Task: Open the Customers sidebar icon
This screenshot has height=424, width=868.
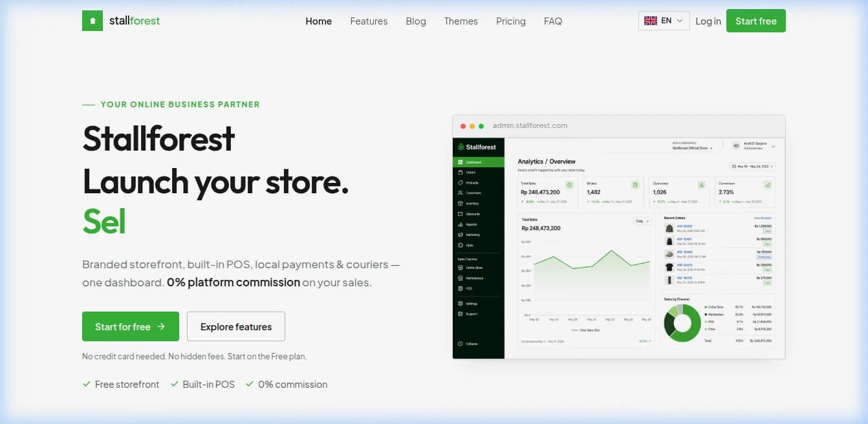Action: (460, 193)
